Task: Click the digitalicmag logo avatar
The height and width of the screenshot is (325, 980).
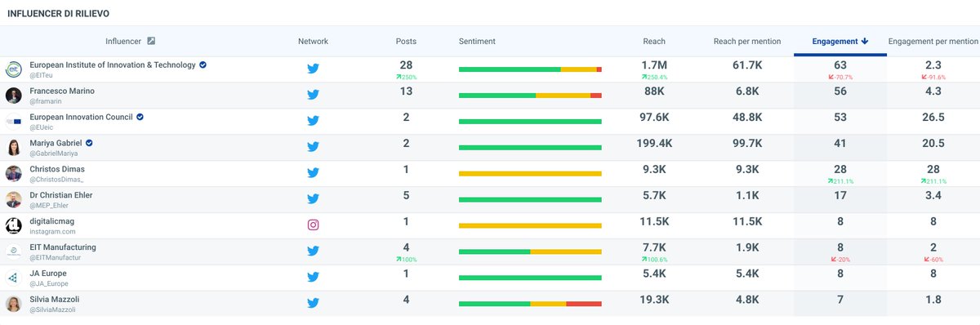Action: click(x=13, y=225)
